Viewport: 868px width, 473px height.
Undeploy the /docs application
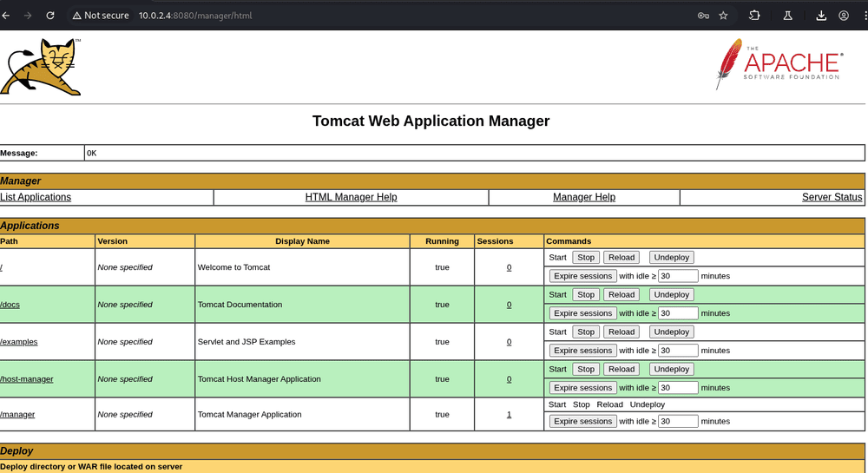[672, 294]
